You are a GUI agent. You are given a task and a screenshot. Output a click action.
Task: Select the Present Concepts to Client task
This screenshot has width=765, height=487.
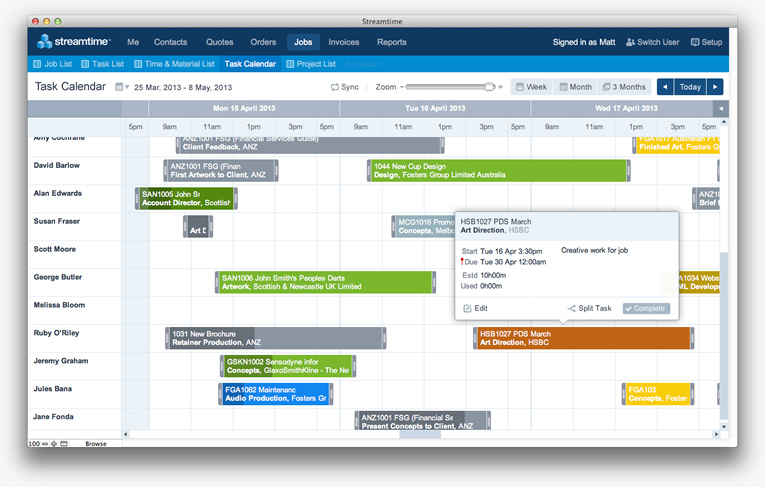[423, 421]
